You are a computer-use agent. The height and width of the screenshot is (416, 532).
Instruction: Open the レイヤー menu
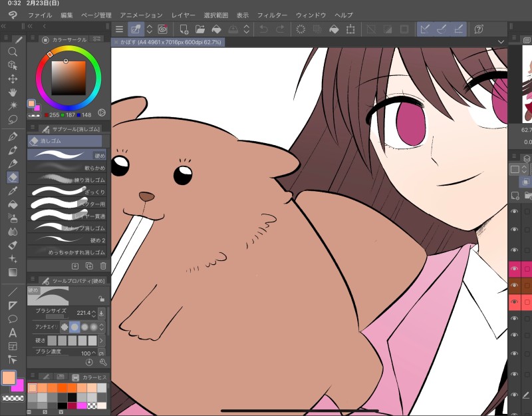[x=184, y=15]
